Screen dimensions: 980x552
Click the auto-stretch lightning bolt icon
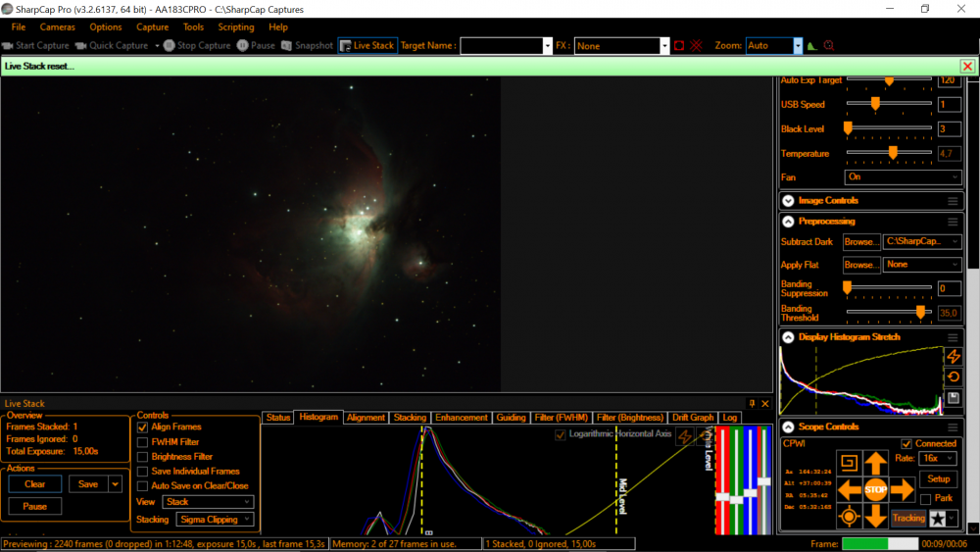tap(953, 356)
